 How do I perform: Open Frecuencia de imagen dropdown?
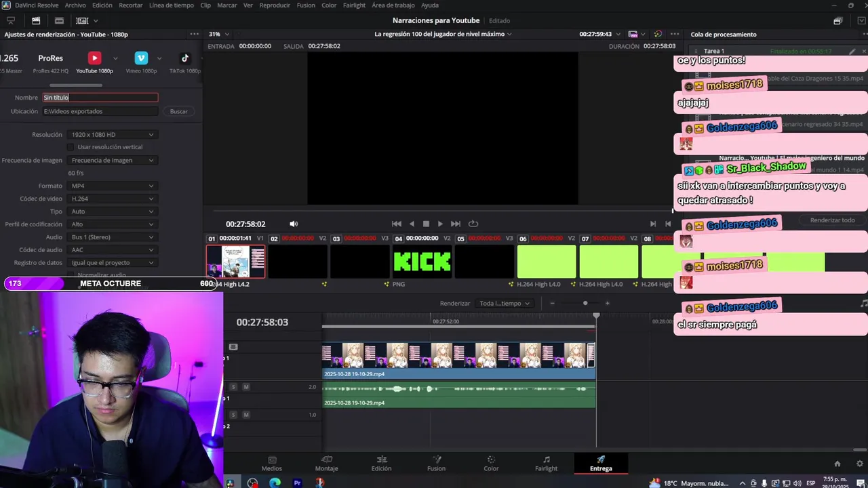pyautogui.click(x=113, y=161)
